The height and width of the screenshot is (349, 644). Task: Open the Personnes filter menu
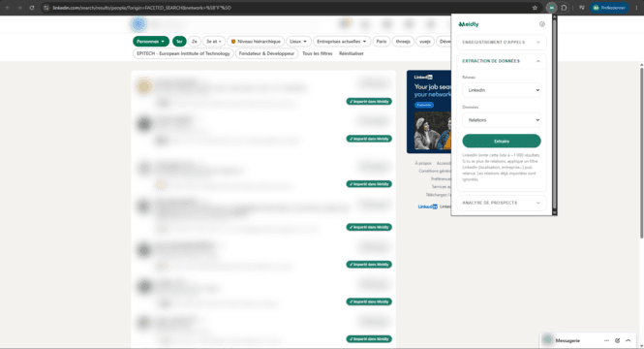pyautogui.click(x=151, y=42)
